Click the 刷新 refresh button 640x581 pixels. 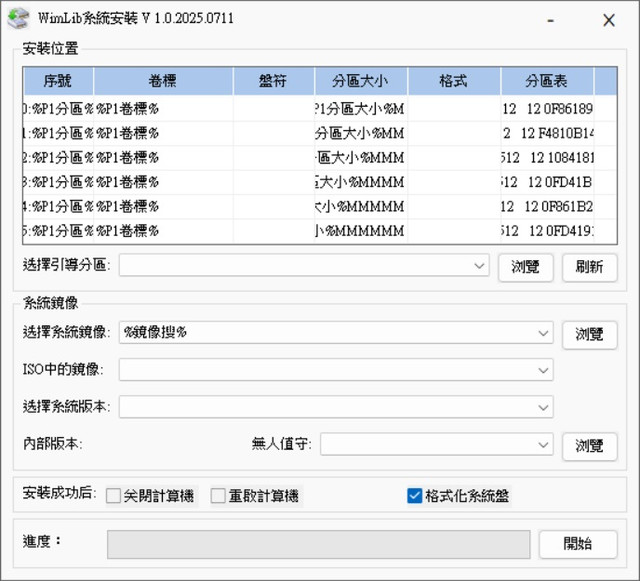[590, 267]
